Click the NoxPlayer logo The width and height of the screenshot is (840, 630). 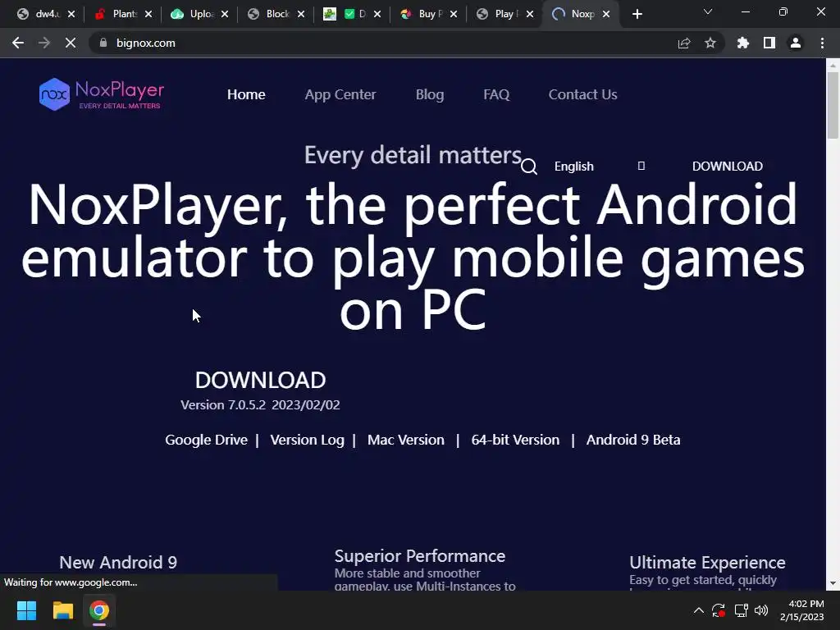[102, 94]
